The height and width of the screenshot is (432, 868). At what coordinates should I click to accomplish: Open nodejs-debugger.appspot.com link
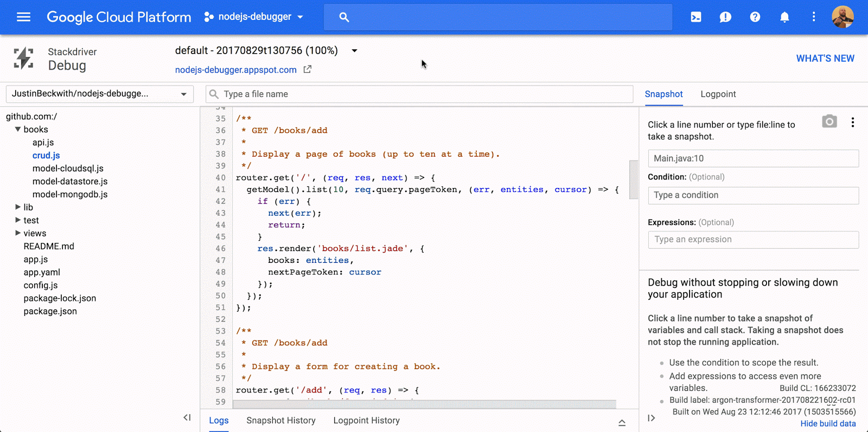[x=235, y=70]
